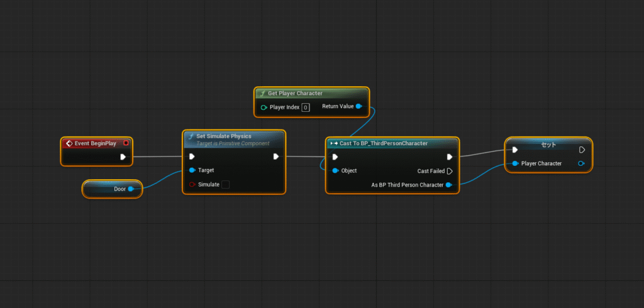Click the Player Character input pin
Viewport: 644px width, 308px height.
coord(515,163)
